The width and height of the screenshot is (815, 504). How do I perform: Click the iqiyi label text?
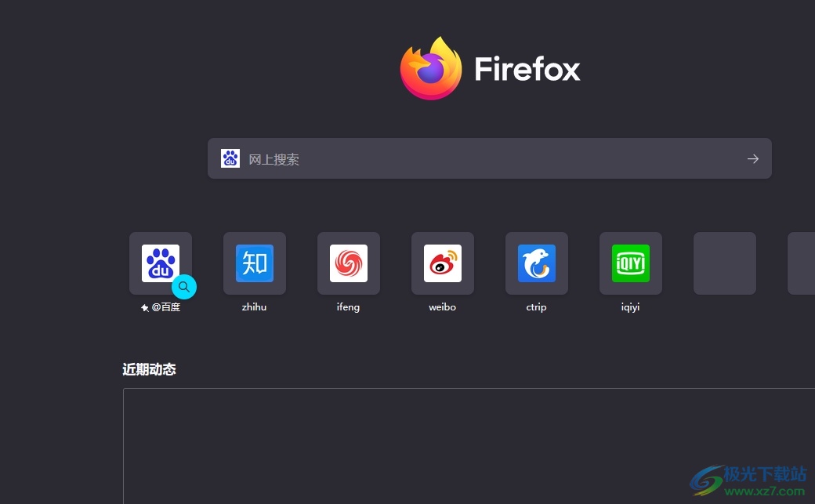click(631, 307)
